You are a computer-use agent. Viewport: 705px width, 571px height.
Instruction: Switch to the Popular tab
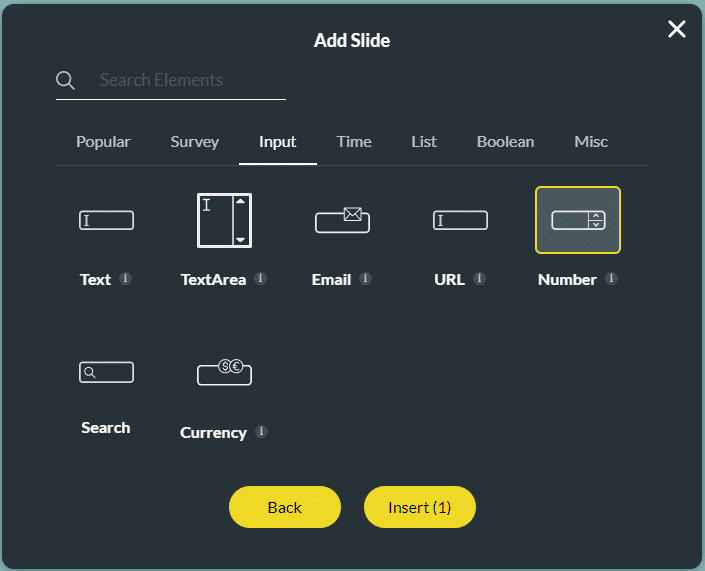click(103, 142)
